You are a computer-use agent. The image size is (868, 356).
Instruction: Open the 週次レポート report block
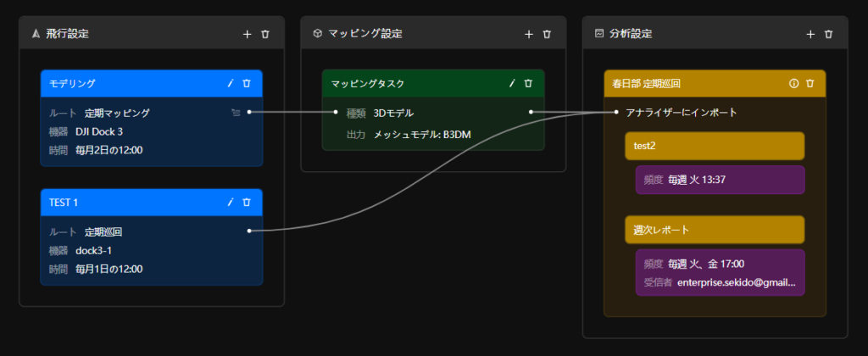pos(714,230)
